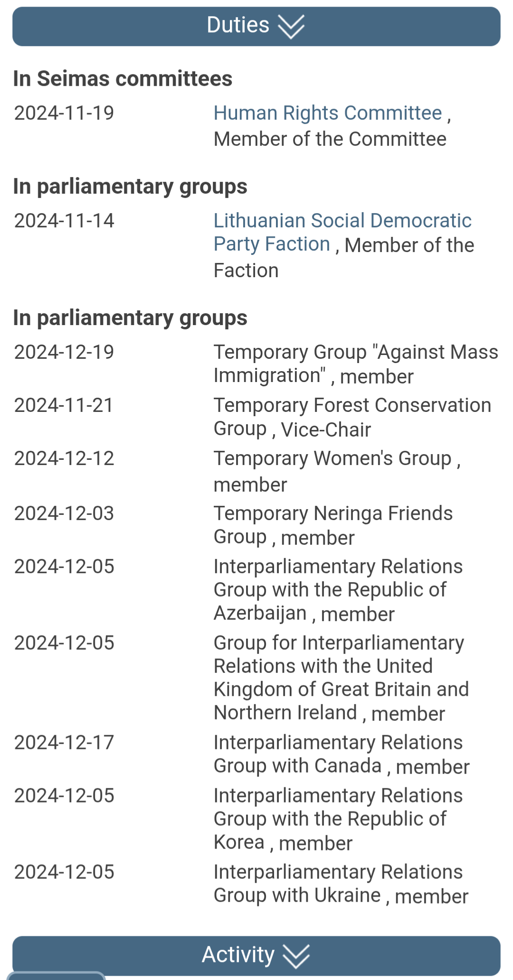This screenshot has width=513, height=980.
Task: Open Lithuanian Social Democratic Party Faction link
Action: pos(342,232)
